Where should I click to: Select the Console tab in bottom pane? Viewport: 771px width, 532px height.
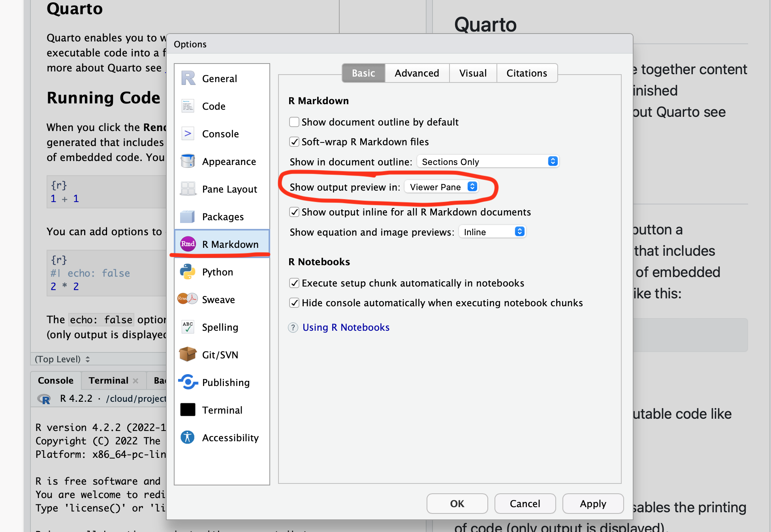pyautogui.click(x=56, y=380)
